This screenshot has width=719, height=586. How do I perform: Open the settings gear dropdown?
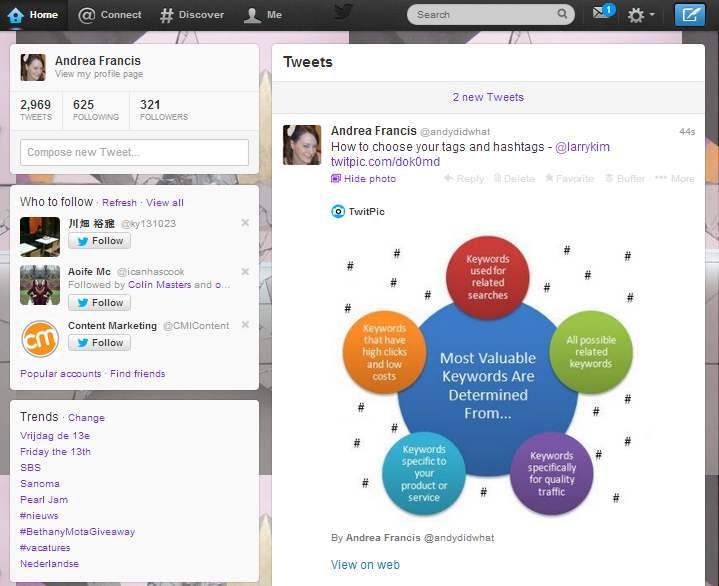tap(641, 15)
